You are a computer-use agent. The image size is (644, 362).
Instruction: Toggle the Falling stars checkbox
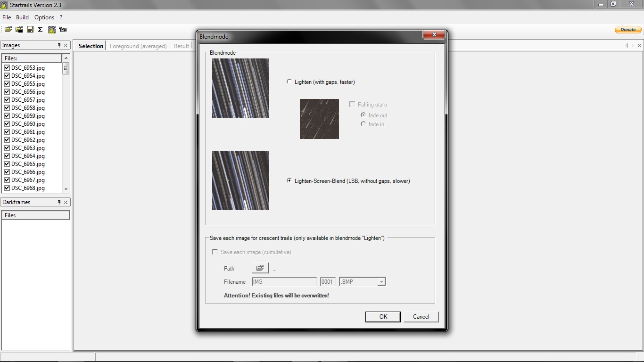pyautogui.click(x=352, y=104)
